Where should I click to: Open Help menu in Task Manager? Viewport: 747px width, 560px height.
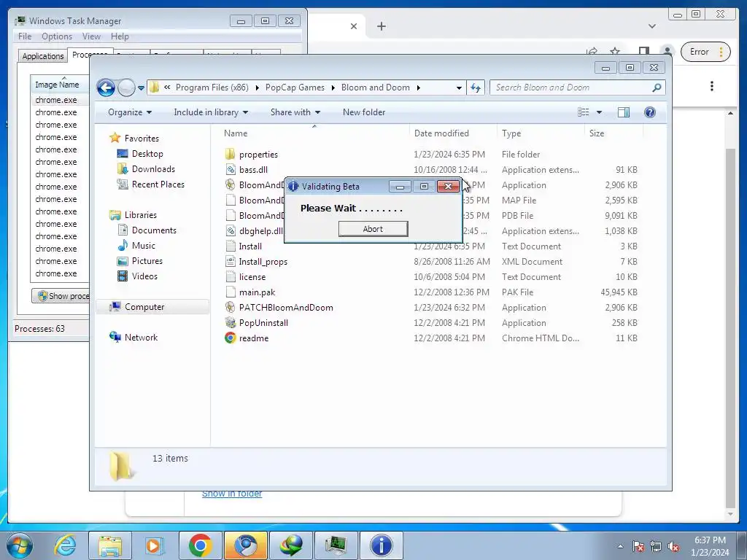(x=120, y=36)
